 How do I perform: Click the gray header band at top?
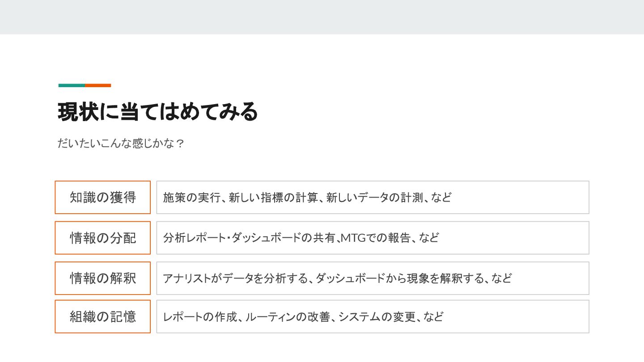click(x=322, y=17)
